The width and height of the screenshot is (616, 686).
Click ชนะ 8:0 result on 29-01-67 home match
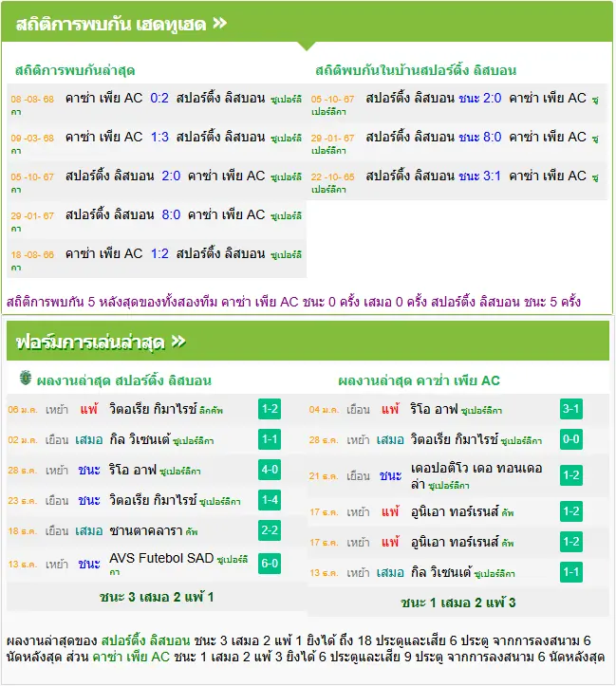(479, 137)
